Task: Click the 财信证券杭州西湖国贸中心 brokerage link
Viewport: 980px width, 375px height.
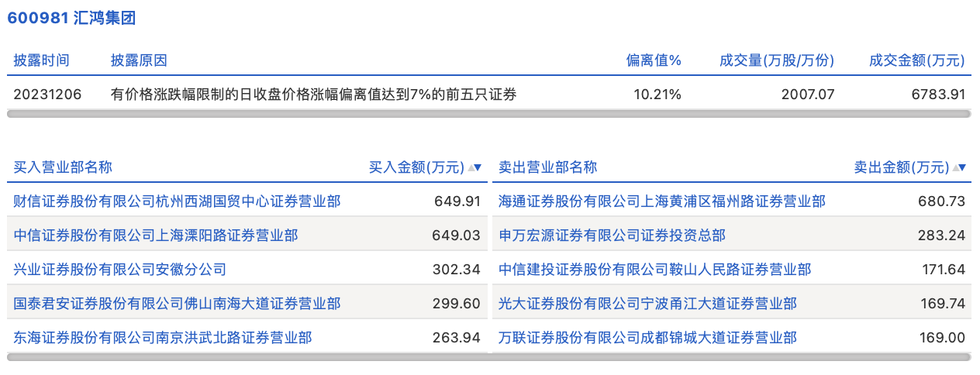Action: 177,201
